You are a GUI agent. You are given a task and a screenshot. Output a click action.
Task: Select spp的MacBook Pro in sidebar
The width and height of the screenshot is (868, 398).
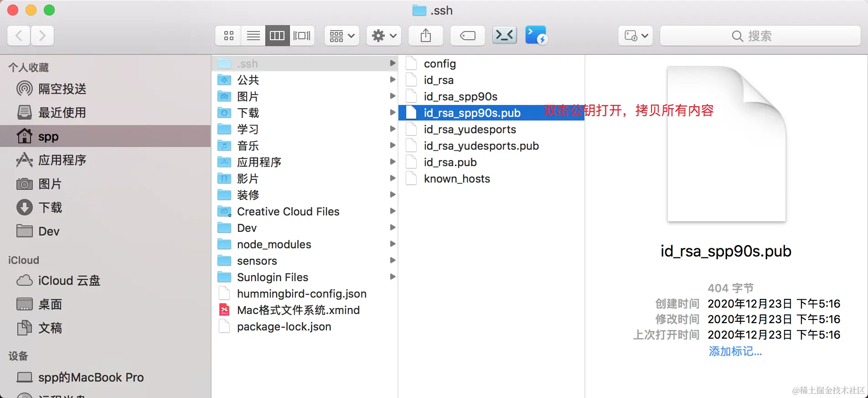pyautogui.click(x=105, y=377)
